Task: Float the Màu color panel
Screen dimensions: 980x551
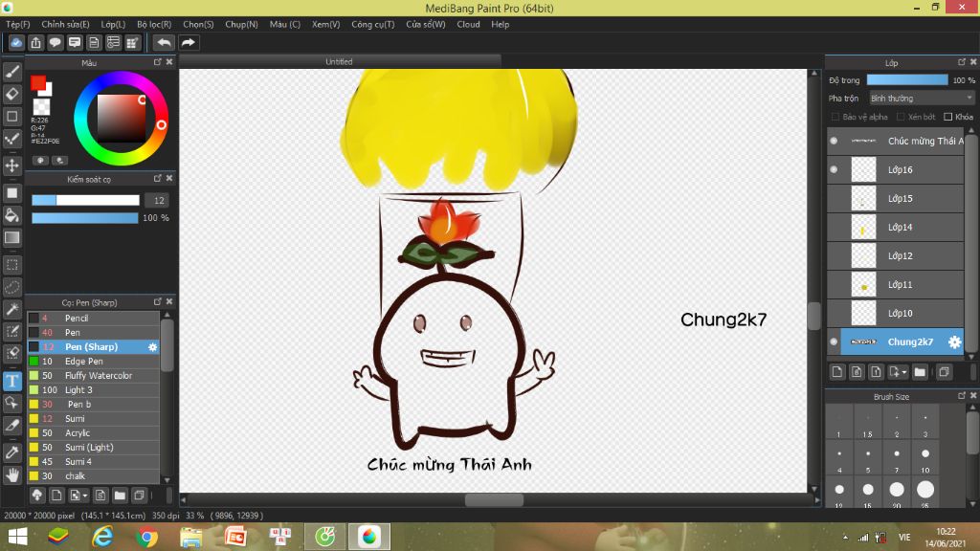Action: pyautogui.click(x=158, y=62)
